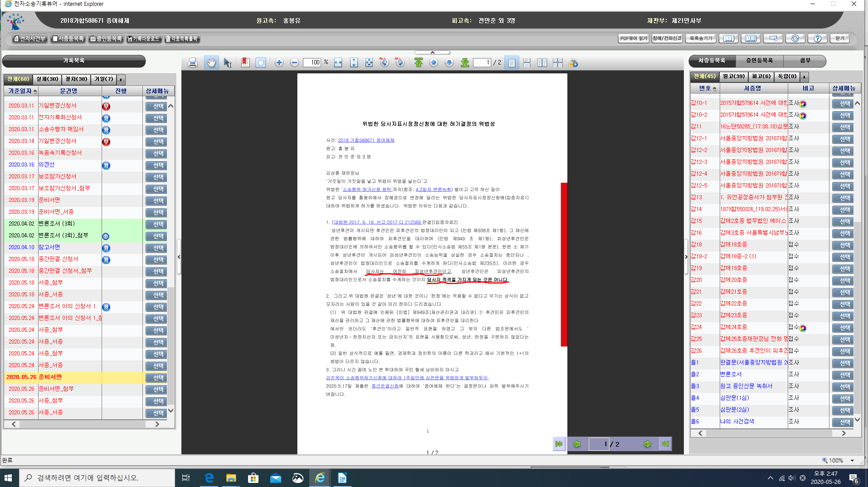Open the 2018 가합588671 증여해제 link in document
This screenshot has height=487, width=868.
tap(366, 140)
